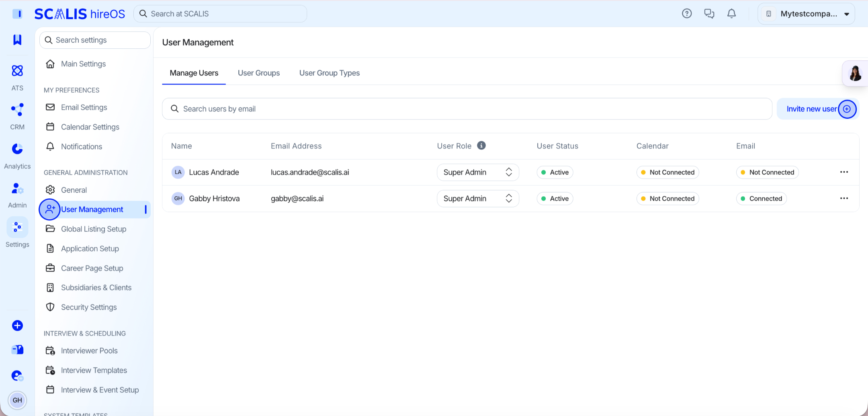The image size is (868, 416).
Task: Click Gabby Hristova's Email Connected badge
Action: [761, 198]
